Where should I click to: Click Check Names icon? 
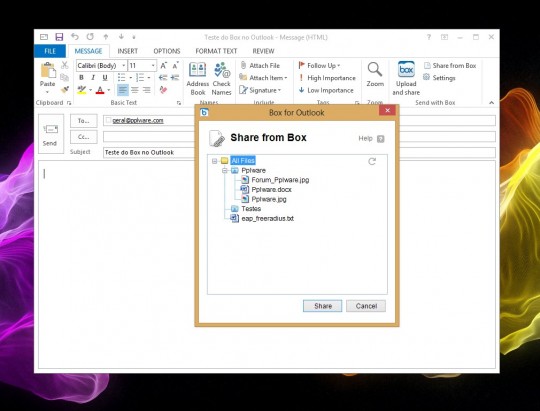click(221, 79)
